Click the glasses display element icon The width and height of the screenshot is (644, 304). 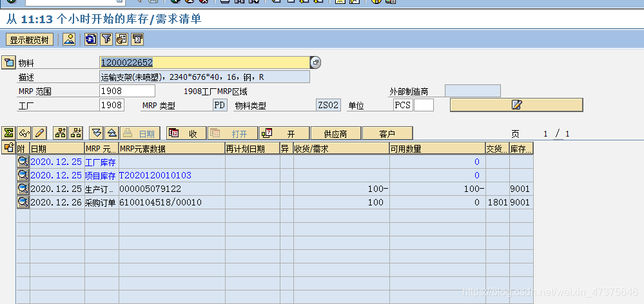click(24, 133)
